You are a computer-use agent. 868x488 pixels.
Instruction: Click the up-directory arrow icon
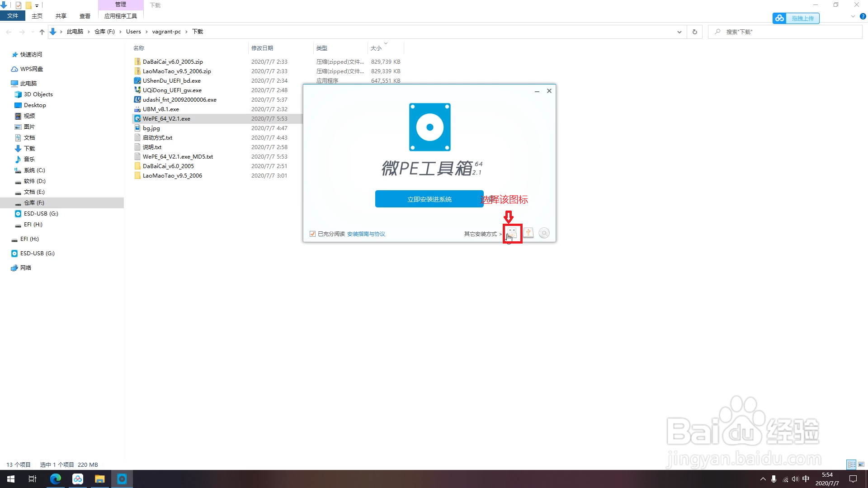coord(42,32)
